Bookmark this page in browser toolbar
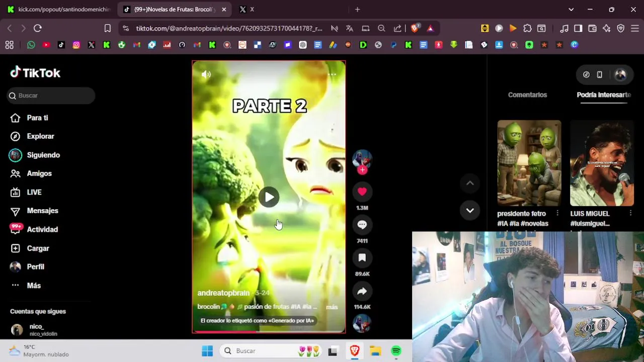The image size is (644, 362). (108, 28)
